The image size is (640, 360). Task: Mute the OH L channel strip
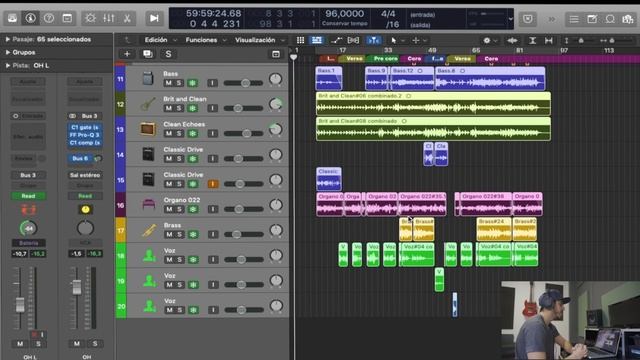pyautogui.click(x=20, y=344)
